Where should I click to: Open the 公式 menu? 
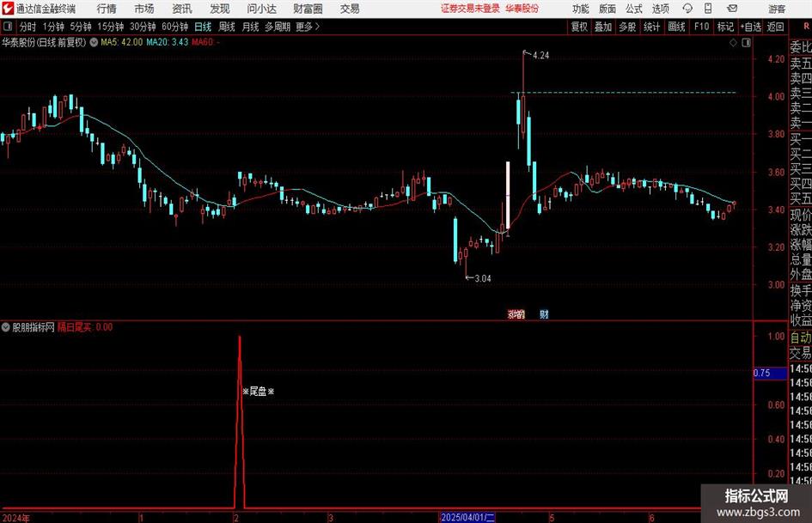click(634, 9)
